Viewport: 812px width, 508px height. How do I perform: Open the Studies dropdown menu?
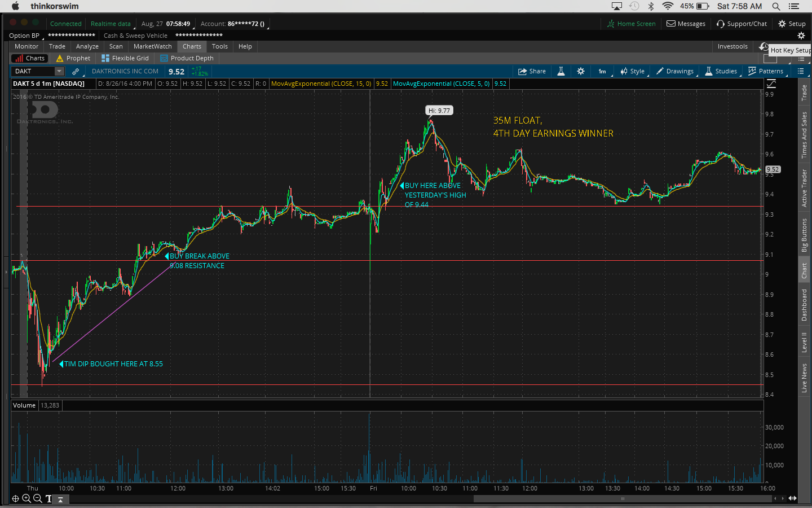pyautogui.click(x=721, y=71)
